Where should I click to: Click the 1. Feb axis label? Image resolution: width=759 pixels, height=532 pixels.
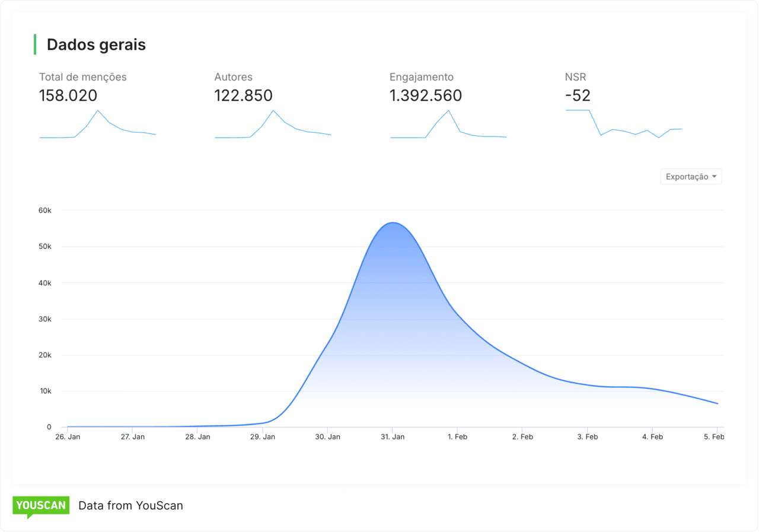457,437
